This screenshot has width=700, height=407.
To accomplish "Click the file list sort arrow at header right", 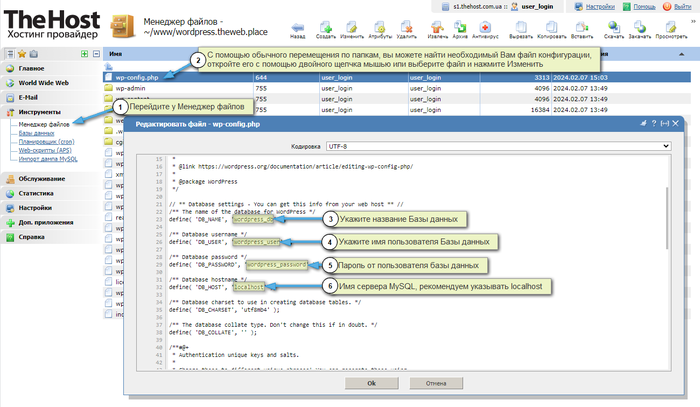I will [682, 54].
